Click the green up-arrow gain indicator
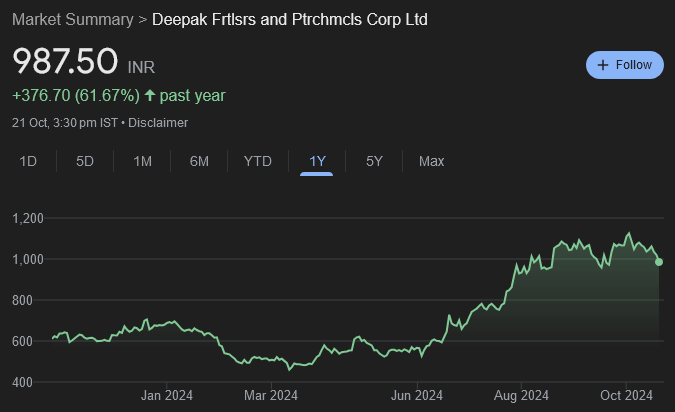The height and width of the screenshot is (412, 675). pos(150,95)
